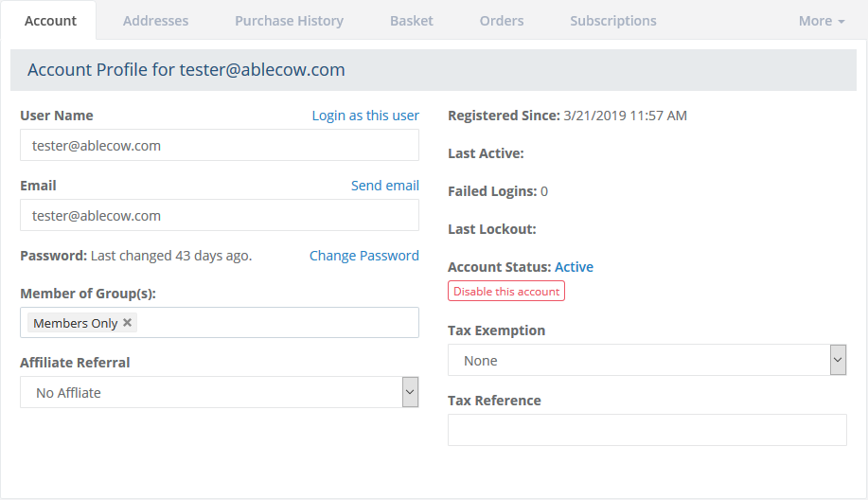The height and width of the screenshot is (500, 868).
Task: Click the Change Password link
Action: 363,256
